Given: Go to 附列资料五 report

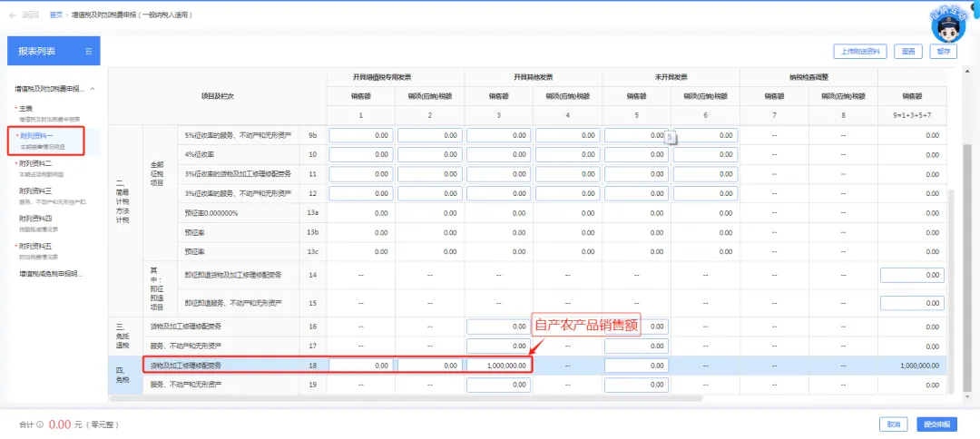Looking at the screenshot, I should pos(36,246).
